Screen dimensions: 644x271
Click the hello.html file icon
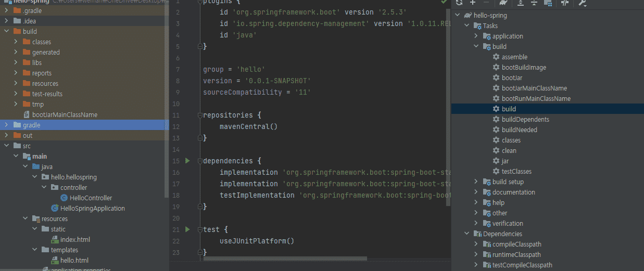coord(55,260)
